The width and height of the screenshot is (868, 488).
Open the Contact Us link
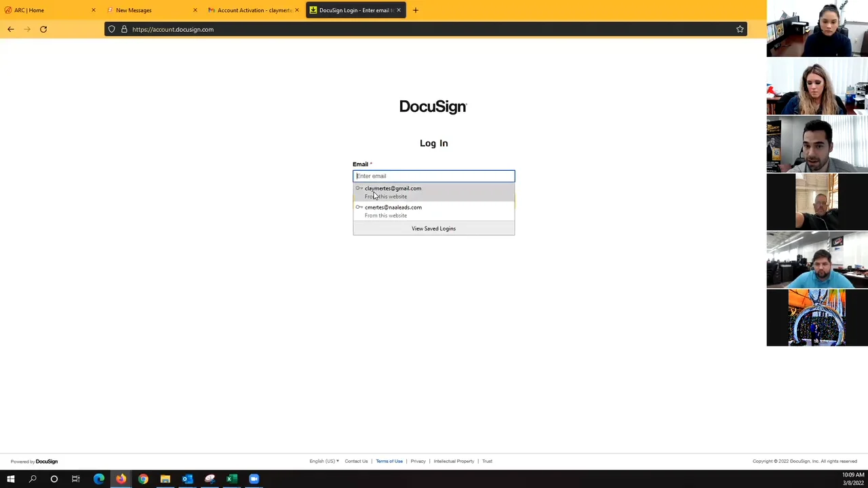(x=356, y=462)
